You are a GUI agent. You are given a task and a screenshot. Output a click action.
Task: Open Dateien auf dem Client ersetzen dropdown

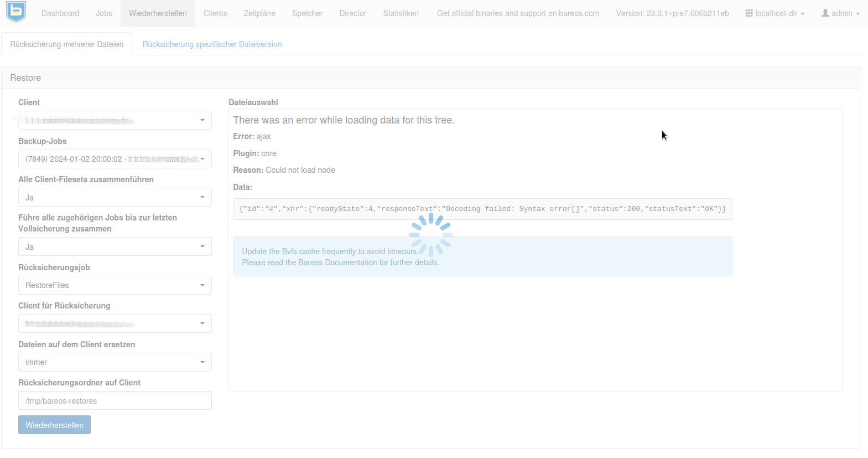pos(115,362)
